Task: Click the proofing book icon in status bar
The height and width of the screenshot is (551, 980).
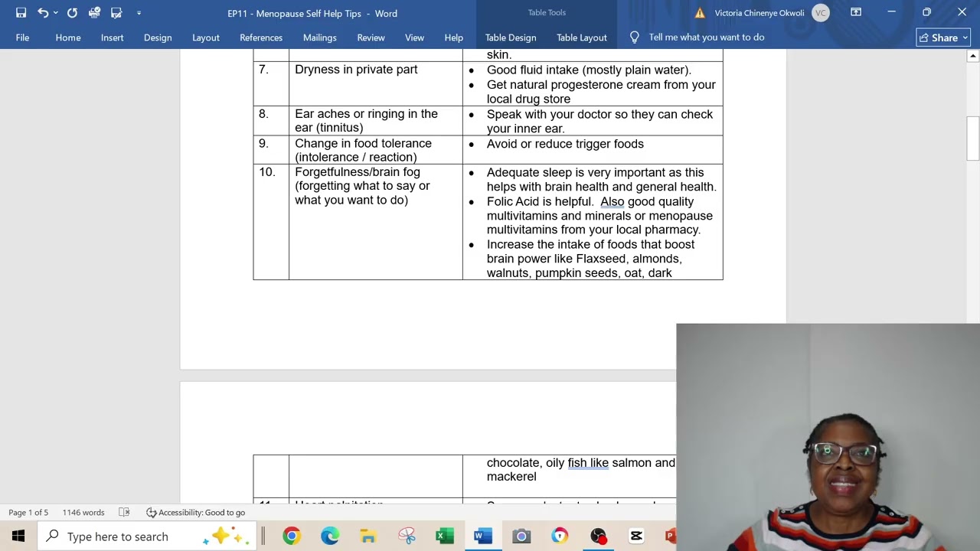Action: [124, 513]
